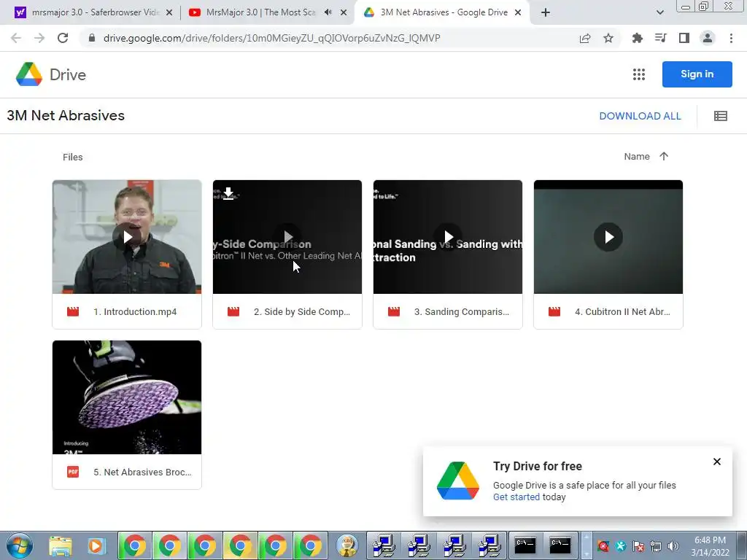747x560 pixels.
Task: Click DOWNLOAD ALL
Action: click(640, 116)
